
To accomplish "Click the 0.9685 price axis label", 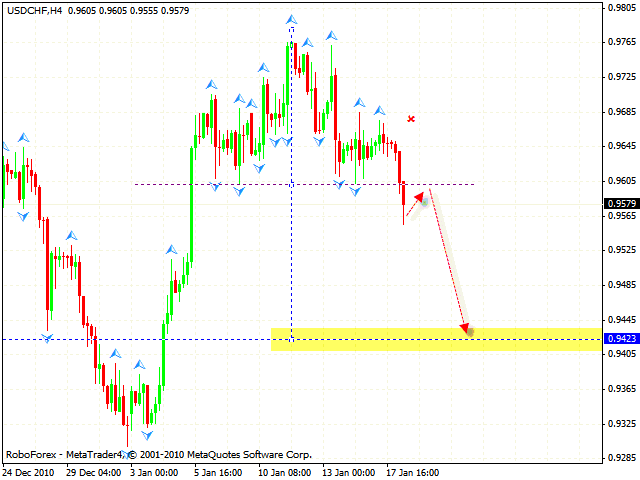I will pyautogui.click(x=622, y=111).
